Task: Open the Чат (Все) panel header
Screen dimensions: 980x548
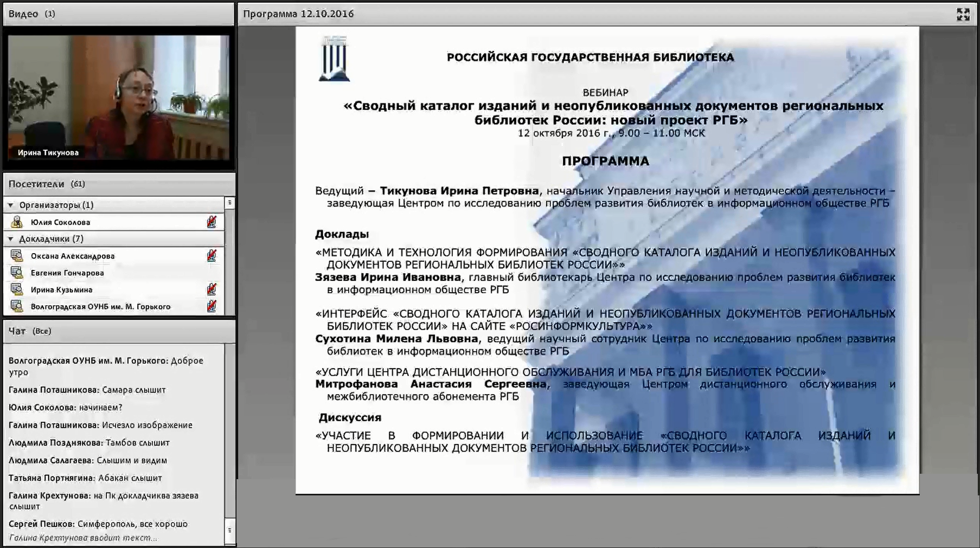Action: 30,331
